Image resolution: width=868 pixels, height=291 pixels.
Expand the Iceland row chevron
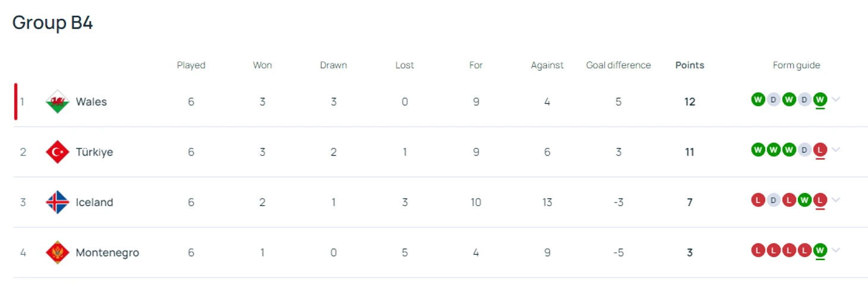836,200
